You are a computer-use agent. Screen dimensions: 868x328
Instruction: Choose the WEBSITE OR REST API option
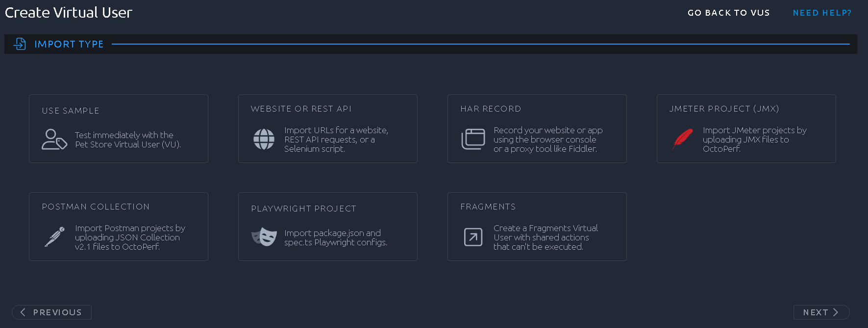click(x=327, y=129)
